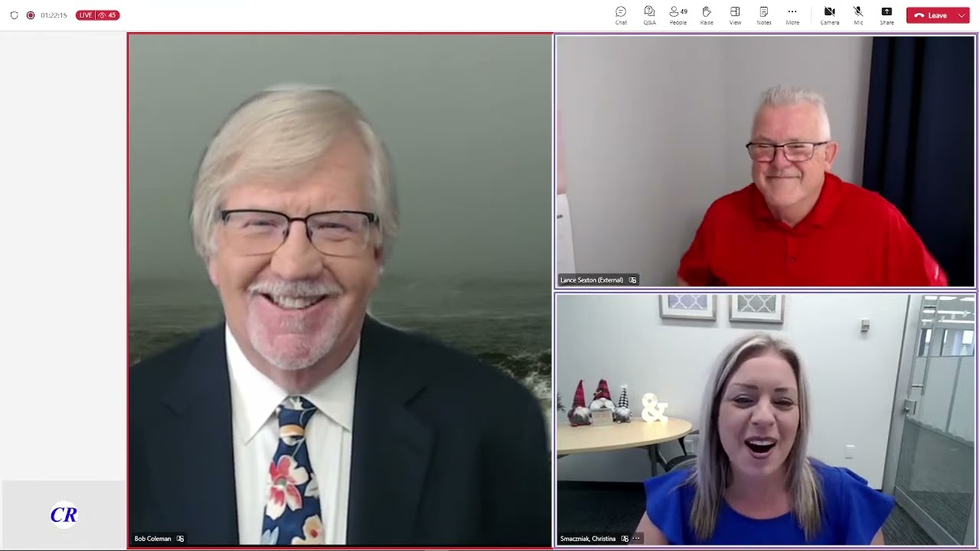980x551 pixels.
Task: Click the icon next to Bob Coleman's name
Action: click(x=181, y=539)
